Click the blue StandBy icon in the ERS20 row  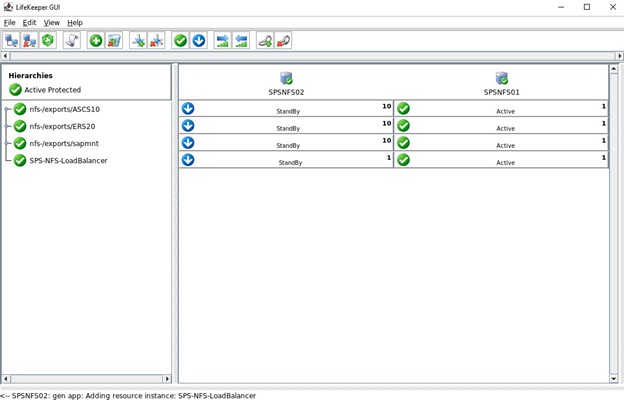coord(188,125)
